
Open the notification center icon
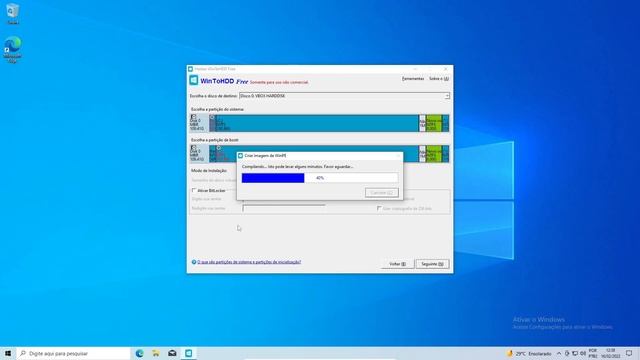coord(629,353)
